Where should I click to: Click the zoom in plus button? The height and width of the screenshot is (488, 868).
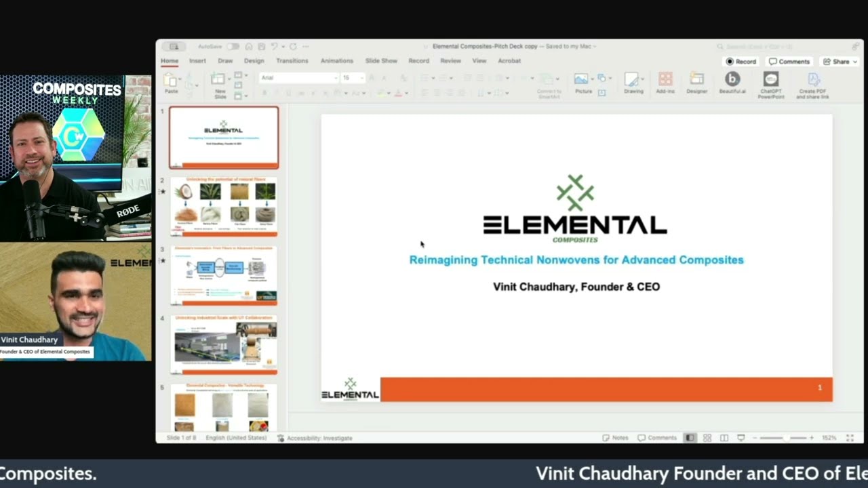tap(812, 438)
